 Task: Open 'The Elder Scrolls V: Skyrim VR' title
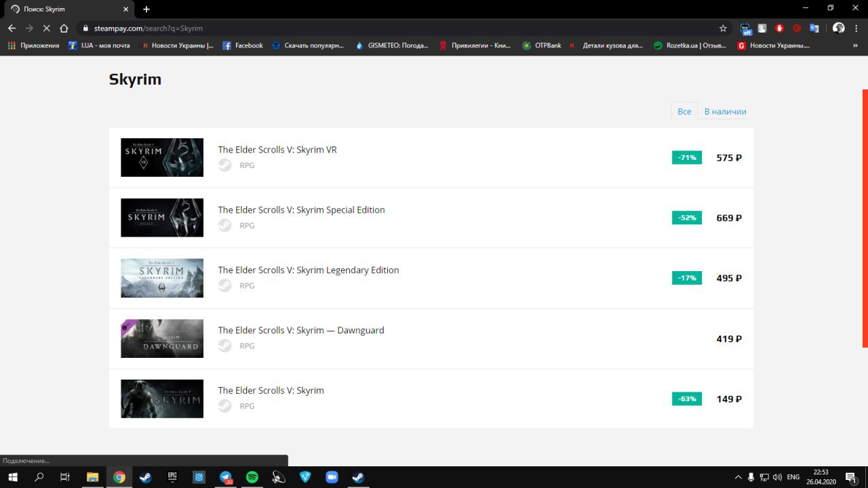[x=277, y=150]
